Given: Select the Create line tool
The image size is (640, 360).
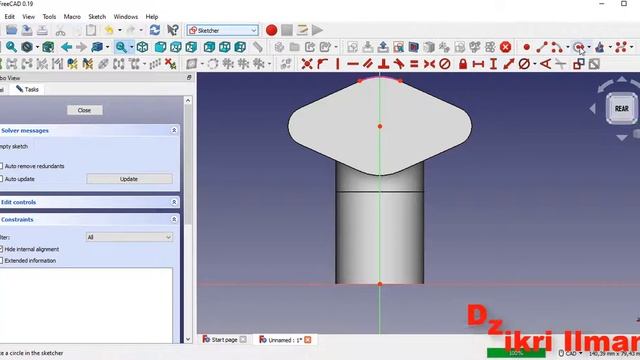Looking at the screenshot, I should tap(542, 47).
